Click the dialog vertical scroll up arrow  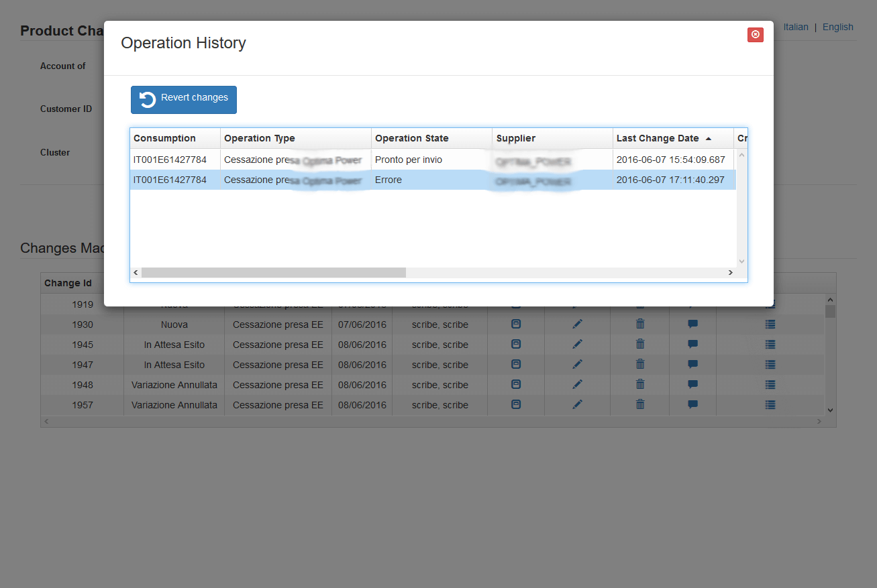(x=741, y=155)
